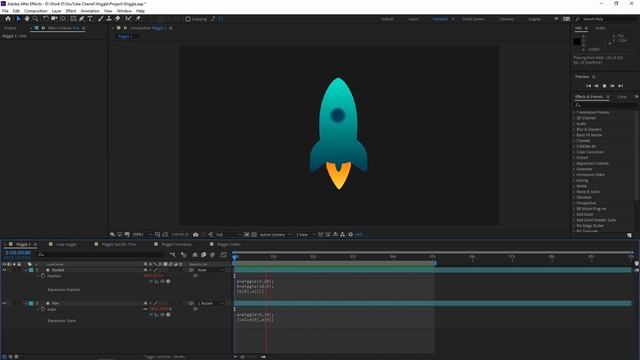Image resolution: width=640 pixels, height=360 pixels.
Task: Step forward one frame in Preview
Action: point(612,86)
